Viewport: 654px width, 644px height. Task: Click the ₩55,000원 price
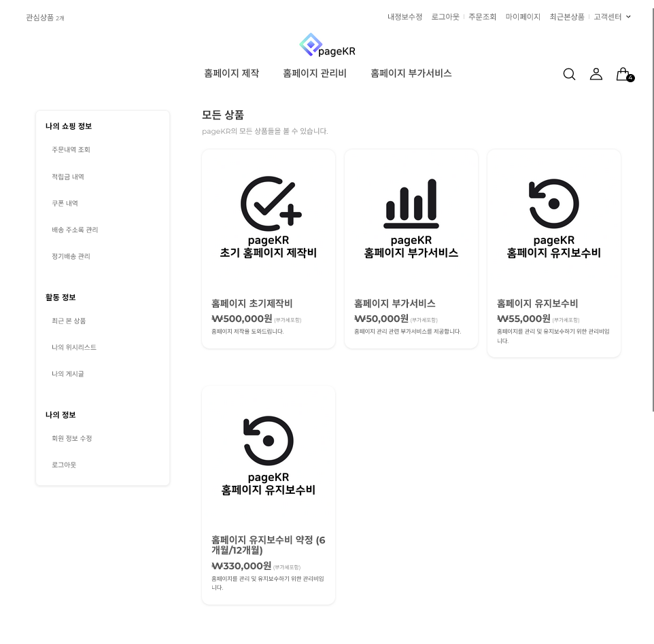523,319
